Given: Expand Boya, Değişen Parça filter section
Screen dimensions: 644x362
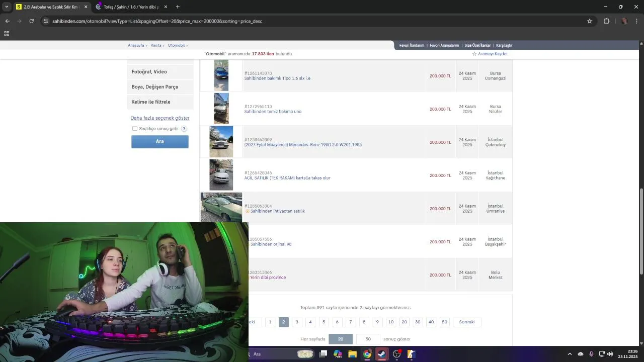Looking at the screenshot, I should point(160,87).
